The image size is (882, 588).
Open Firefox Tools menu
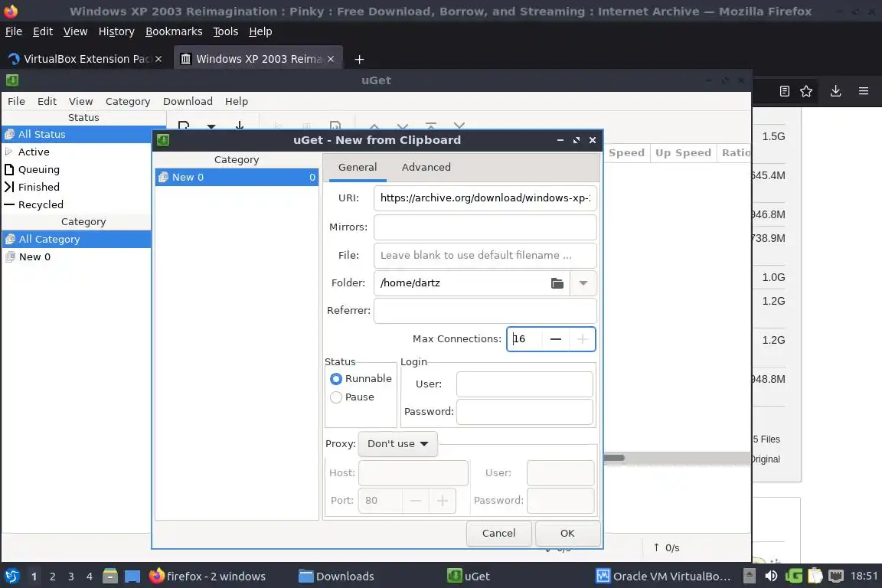[x=226, y=31]
